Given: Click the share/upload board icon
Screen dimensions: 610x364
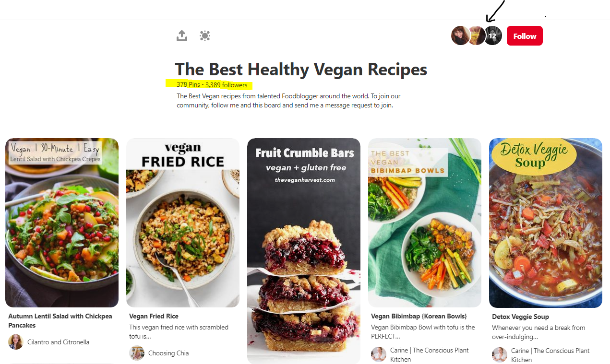Looking at the screenshot, I should click(181, 35).
